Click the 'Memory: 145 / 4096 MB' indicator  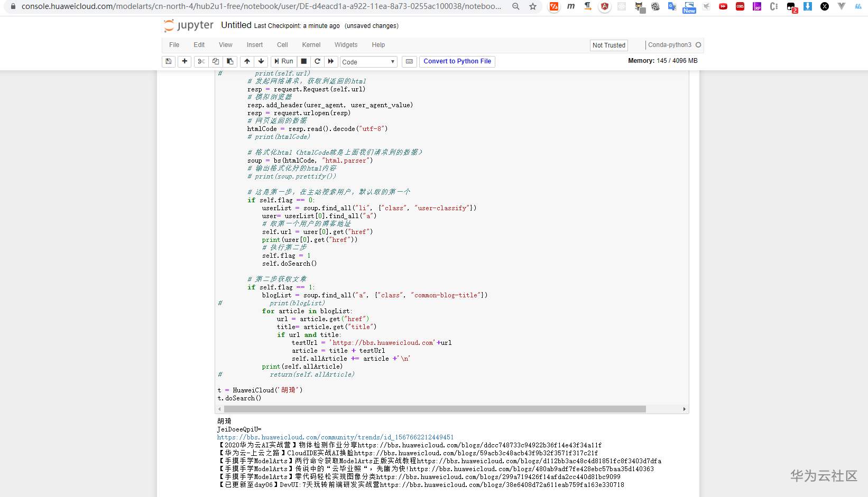point(663,61)
